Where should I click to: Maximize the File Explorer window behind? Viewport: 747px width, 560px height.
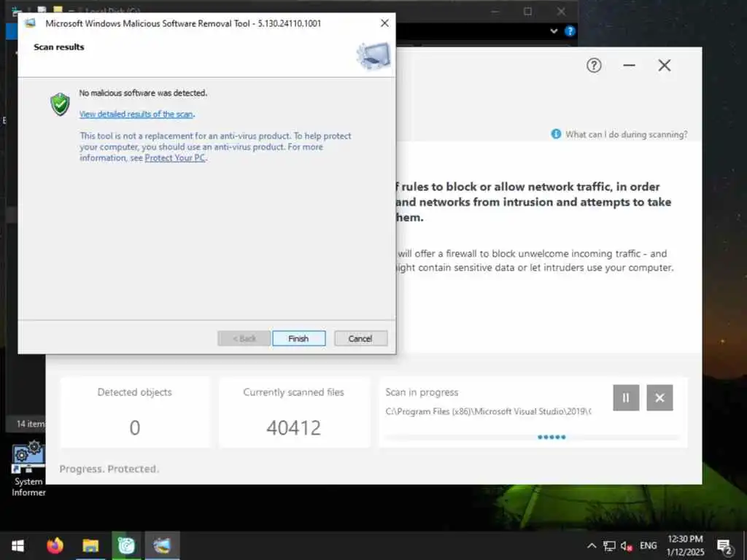tap(527, 11)
